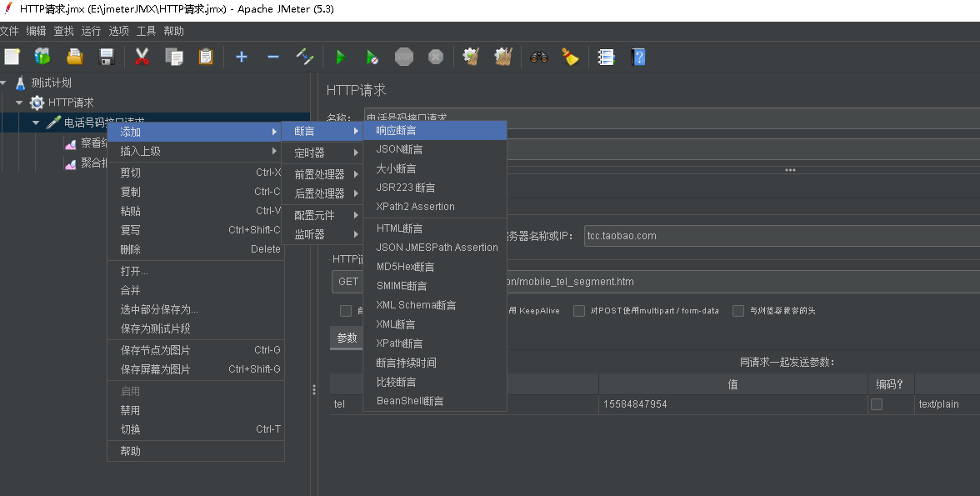Collapse the 电话号码接口请求 sampler arrow

[36, 123]
